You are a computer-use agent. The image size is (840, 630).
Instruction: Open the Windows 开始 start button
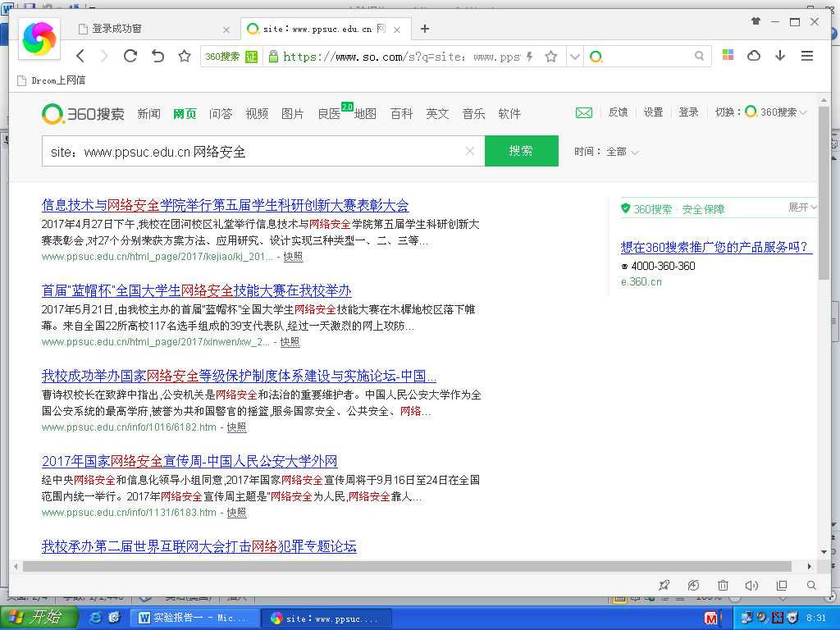point(38,619)
